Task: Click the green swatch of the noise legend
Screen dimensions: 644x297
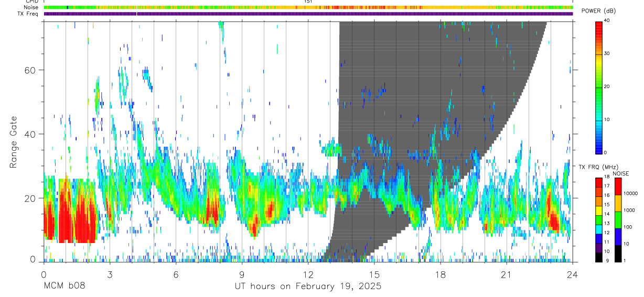Action: click(x=618, y=220)
